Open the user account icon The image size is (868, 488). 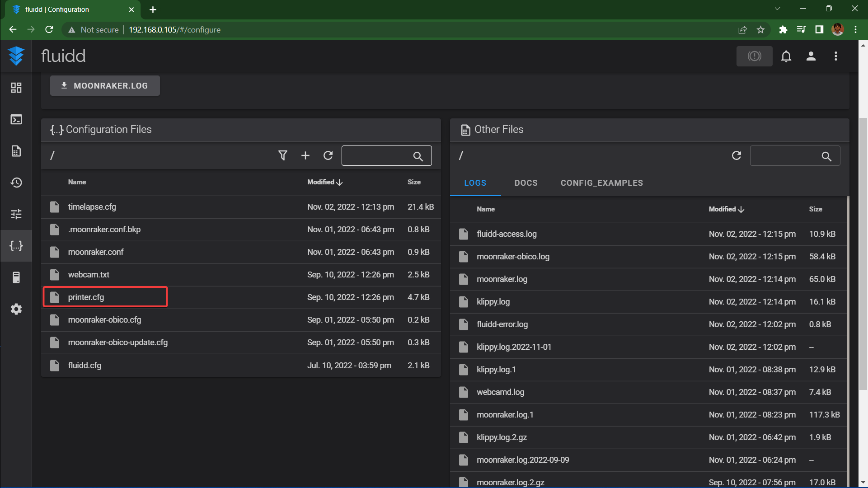[811, 56]
